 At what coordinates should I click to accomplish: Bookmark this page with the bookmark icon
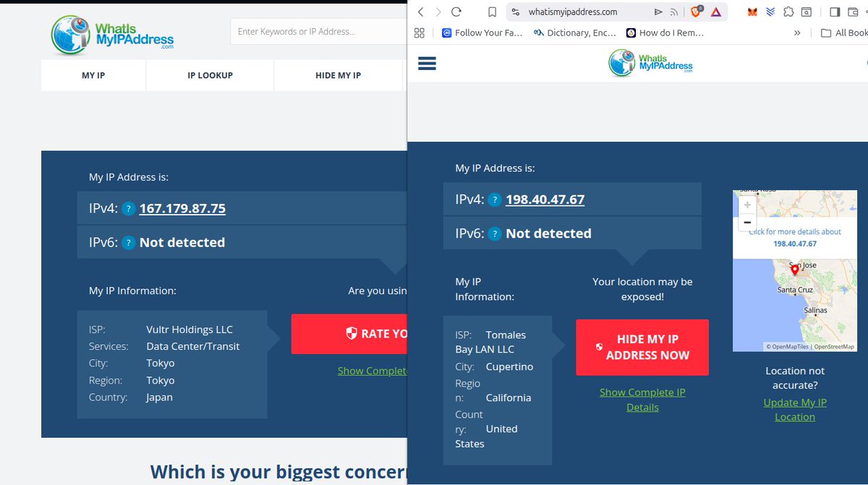(x=492, y=12)
